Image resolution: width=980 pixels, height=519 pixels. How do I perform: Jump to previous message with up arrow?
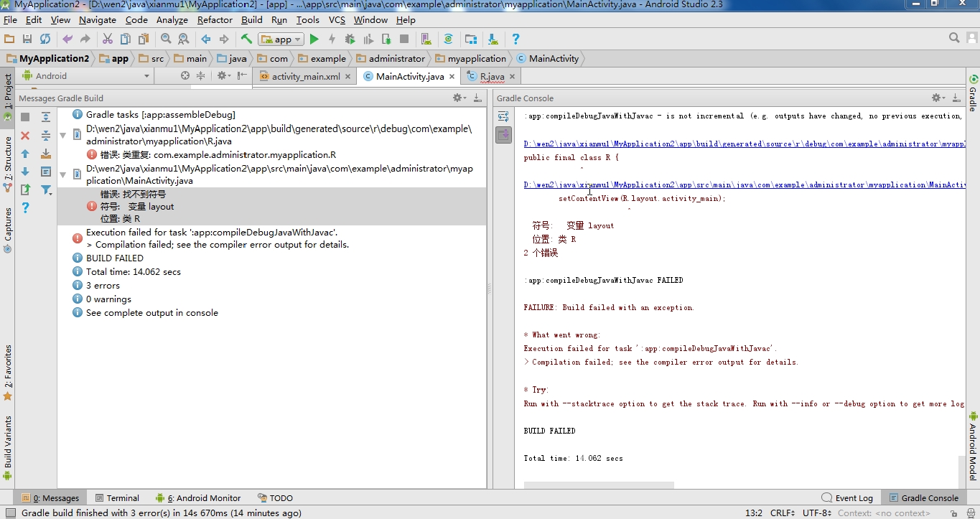(25, 154)
